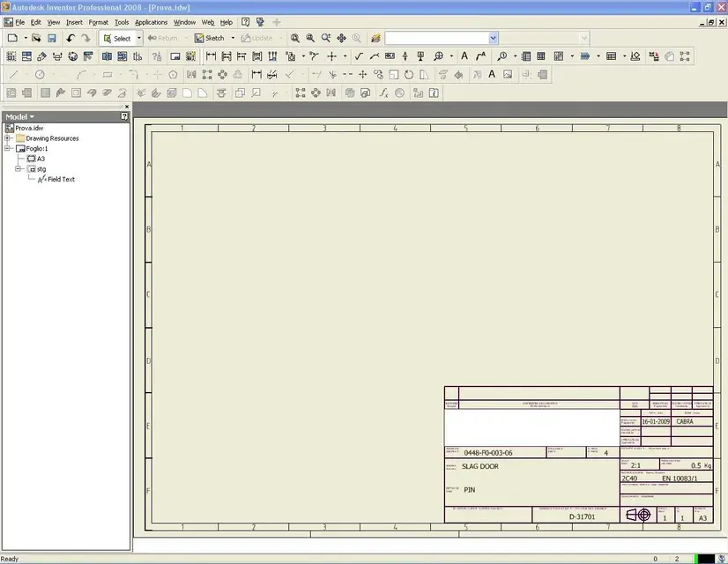Click the Update button
The width and height of the screenshot is (728, 564).
256,38
